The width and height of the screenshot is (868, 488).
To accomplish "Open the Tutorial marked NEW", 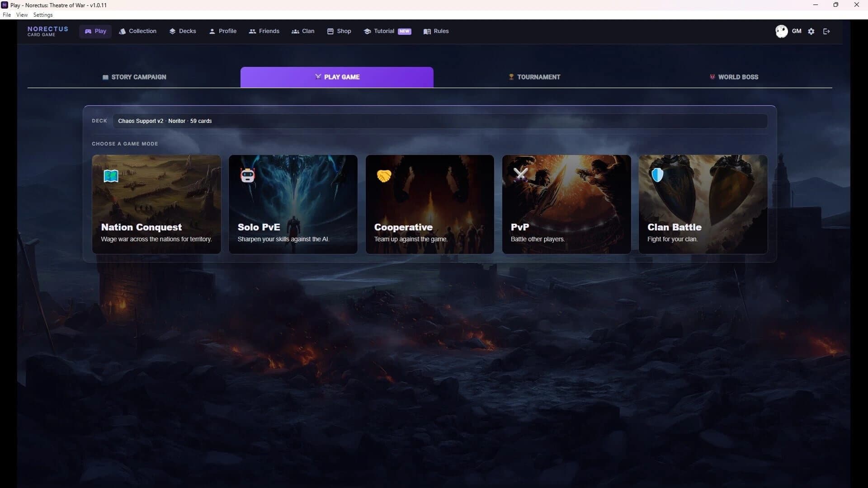I will tap(387, 31).
